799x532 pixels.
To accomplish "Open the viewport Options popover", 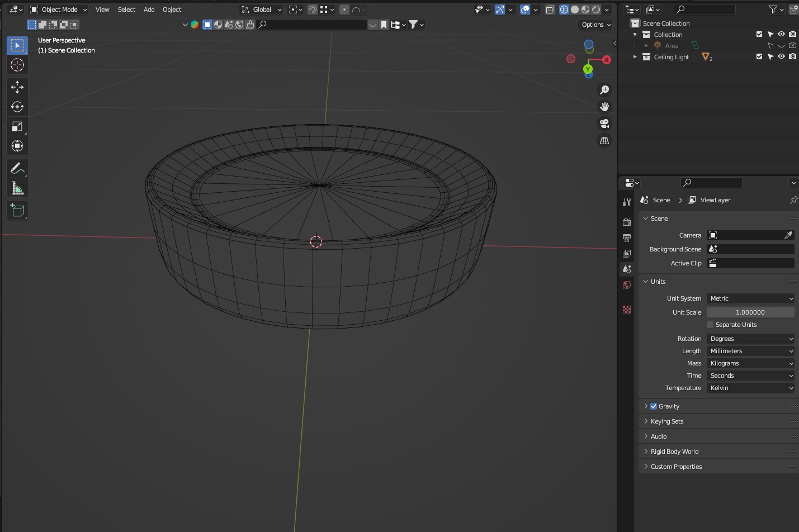I will point(595,25).
